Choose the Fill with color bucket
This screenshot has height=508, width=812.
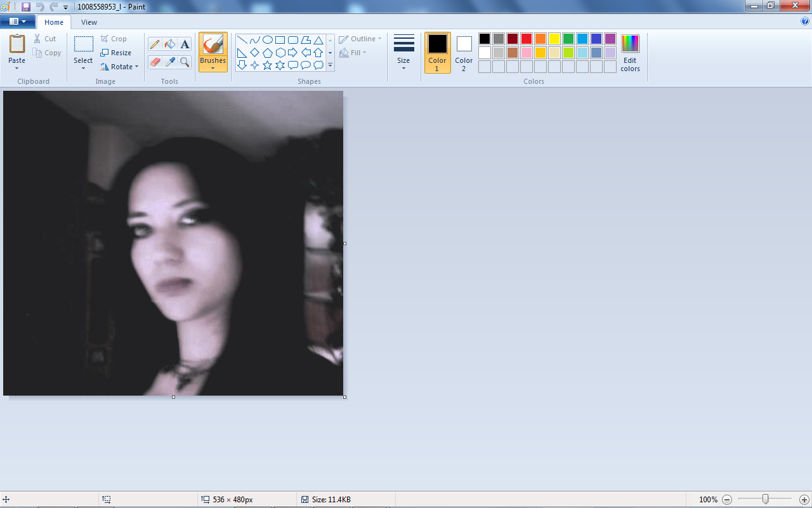click(x=170, y=44)
